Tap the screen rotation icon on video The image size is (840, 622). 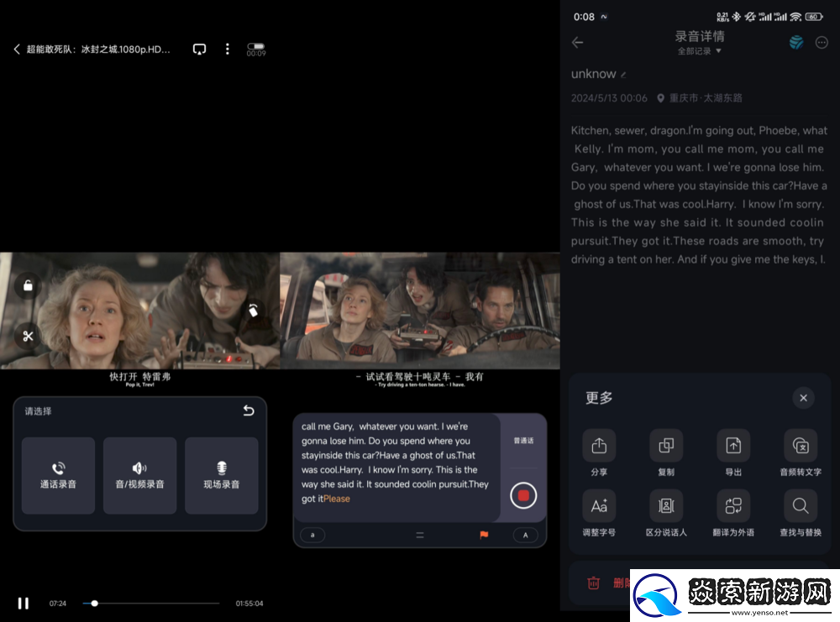pyautogui.click(x=253, y=311)
